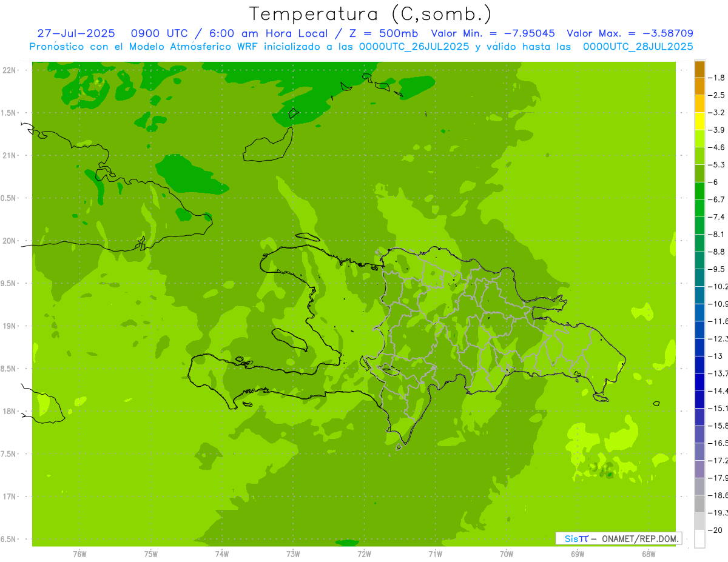The image size is (728, 562).
Task: Pick the teal swatch between -9.5 and -10.2
Action: point(700,278)
